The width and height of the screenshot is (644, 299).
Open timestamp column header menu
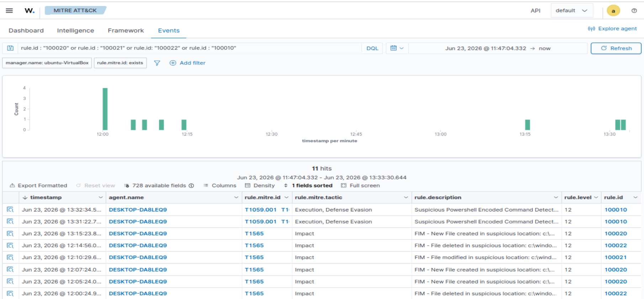click(101, 198)
